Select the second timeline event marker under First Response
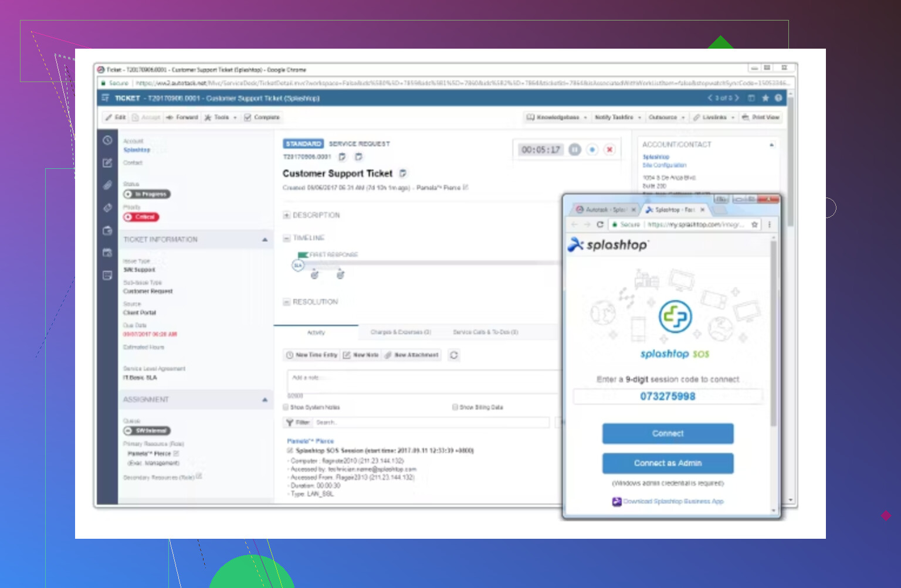Screen dimensions: 901x588 point(340,274)
